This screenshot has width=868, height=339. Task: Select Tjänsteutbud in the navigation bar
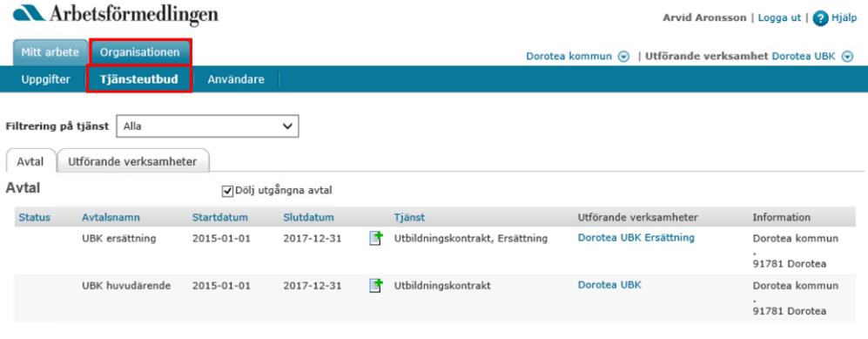[139, 79]
